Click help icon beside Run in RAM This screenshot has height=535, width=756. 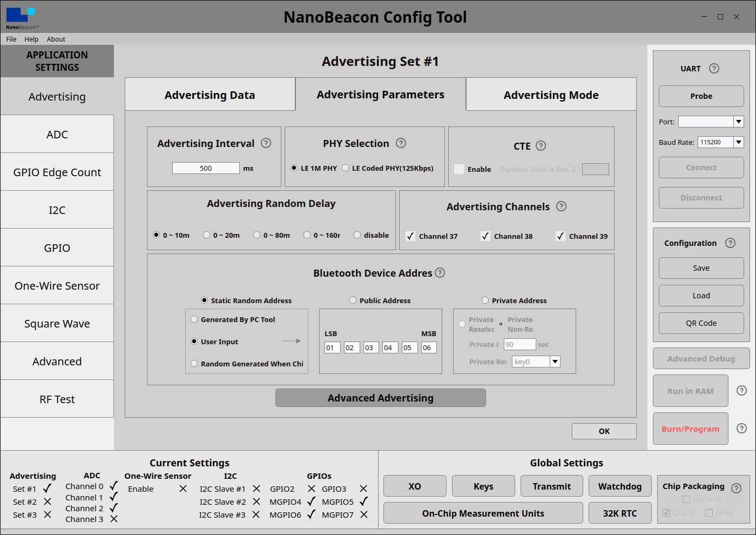click(x=741, y=391)
